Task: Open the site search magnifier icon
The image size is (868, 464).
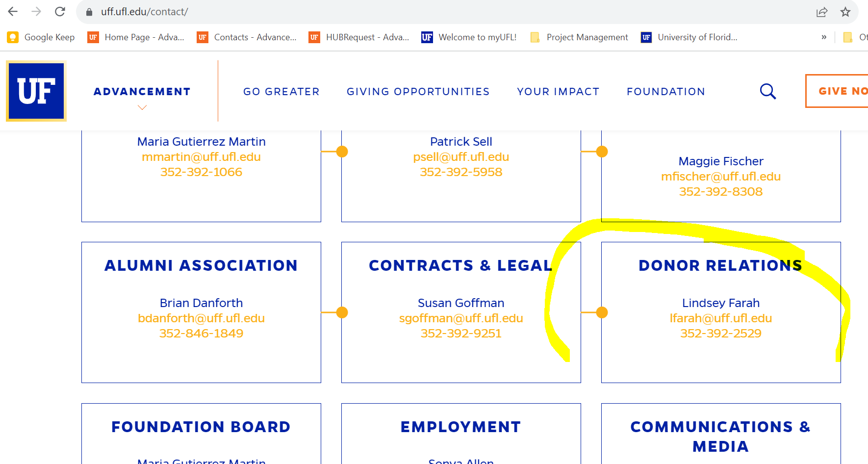Action: coord(767,91)
